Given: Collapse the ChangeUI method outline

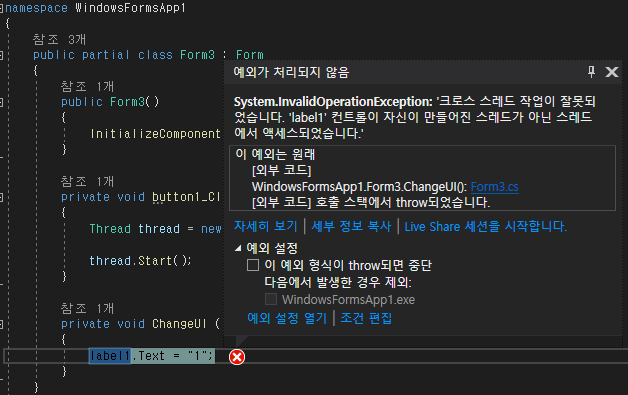Looking at the screenshot, I should (2, 324).
